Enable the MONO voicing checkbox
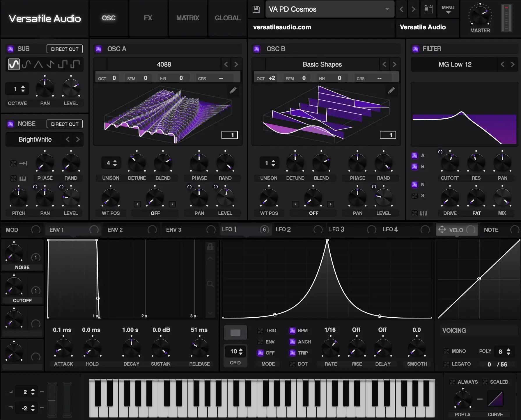The image size is (521, 420). (x=446, y=351)
